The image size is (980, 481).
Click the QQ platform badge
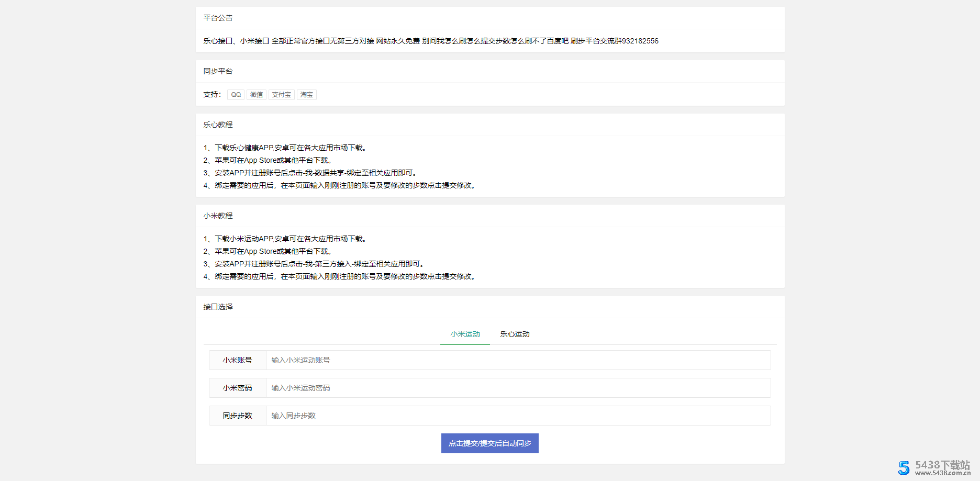pos(235,94)
